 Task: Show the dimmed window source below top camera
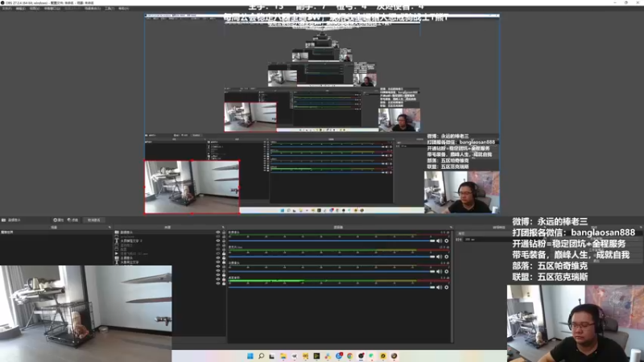click(x=218, y=237)
